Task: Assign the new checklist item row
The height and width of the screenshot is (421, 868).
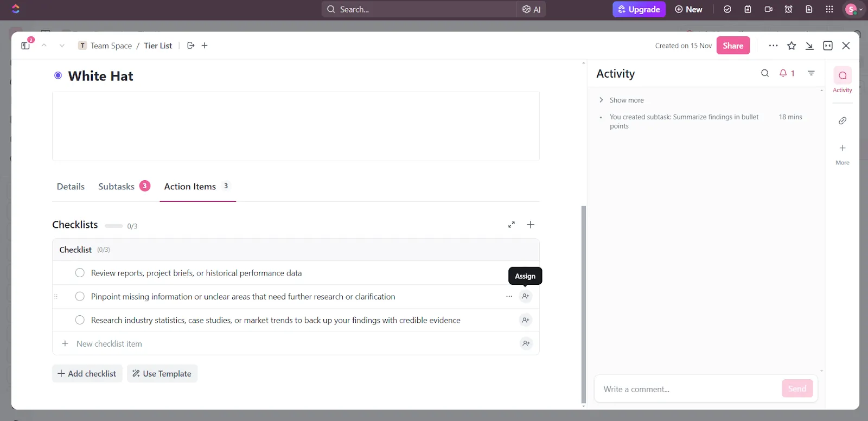Action: 526,343
